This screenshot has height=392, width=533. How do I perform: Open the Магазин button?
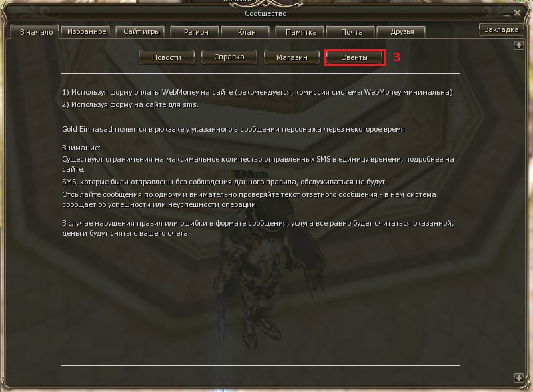292,57
